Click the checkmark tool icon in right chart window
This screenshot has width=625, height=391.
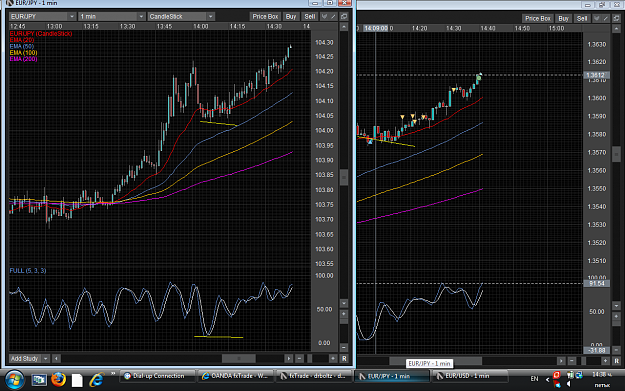coord(597,18)
